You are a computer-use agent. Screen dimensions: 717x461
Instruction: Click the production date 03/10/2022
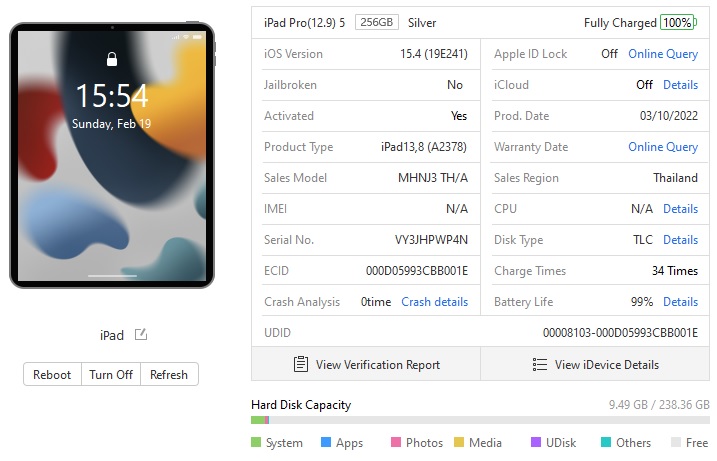click(669, 116)
